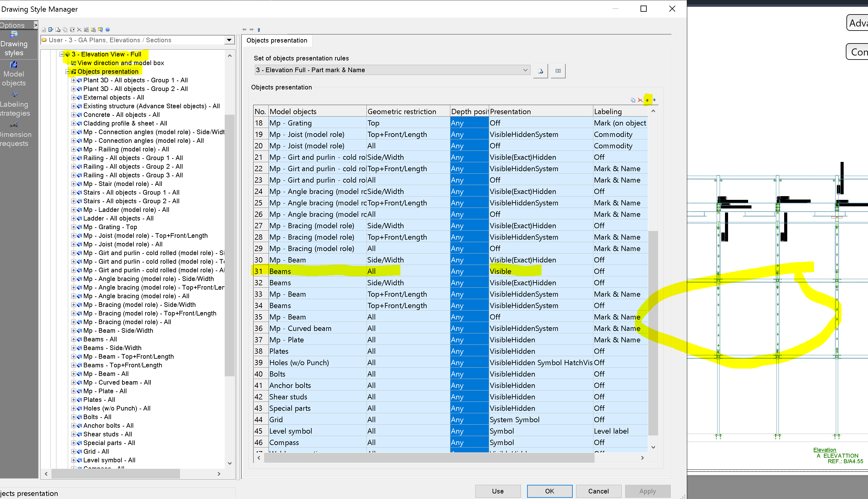Copy the selected presentation rule icon
This screenshot has width=868, height=499.
point(633,100)
